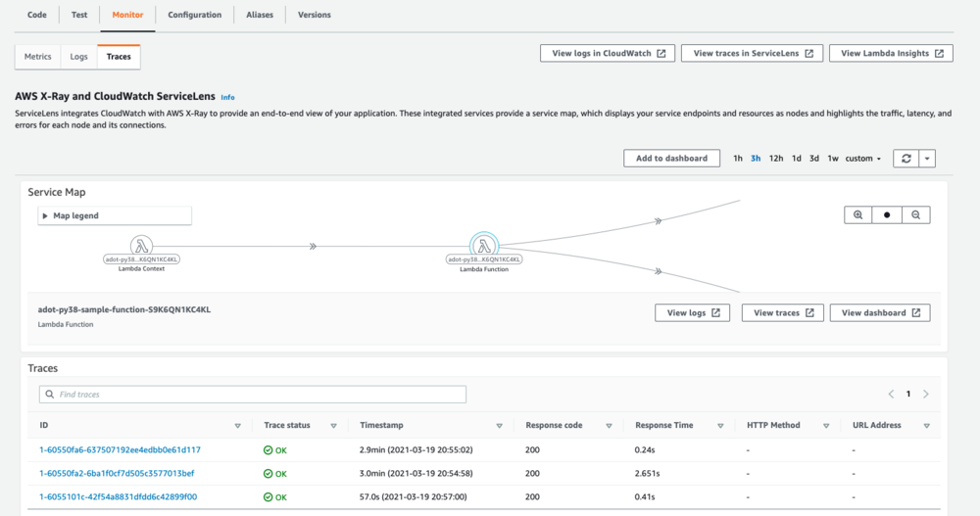Image resolution: width=980 pixels, height=516 pixels.
Task: Open the Versions tab
Action: (315, 15)
